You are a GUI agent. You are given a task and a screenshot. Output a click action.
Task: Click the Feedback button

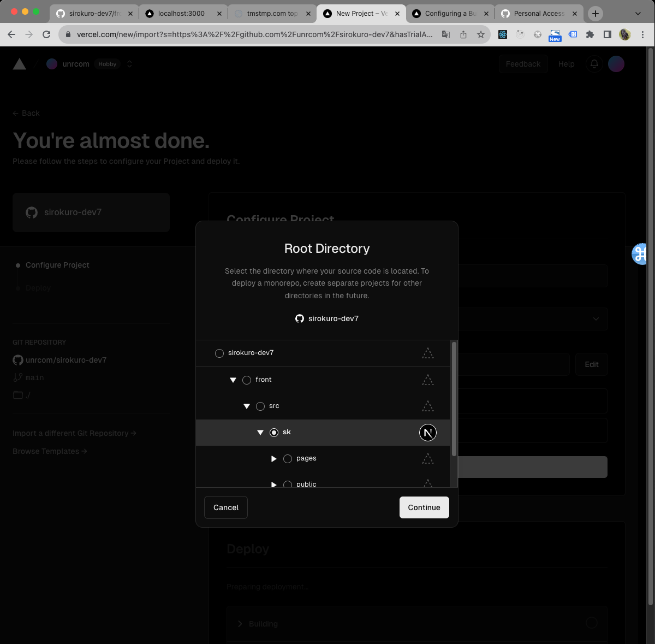point(523,64)
